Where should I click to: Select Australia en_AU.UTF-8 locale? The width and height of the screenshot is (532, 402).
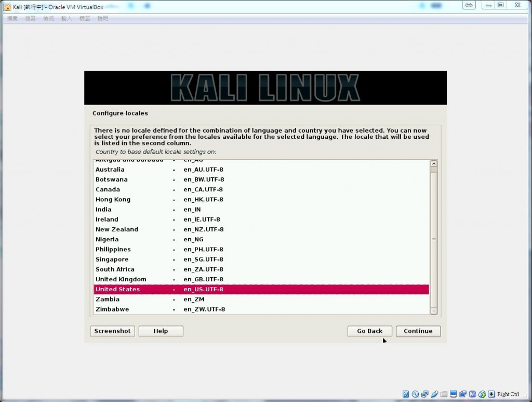[x=261, y=170]
